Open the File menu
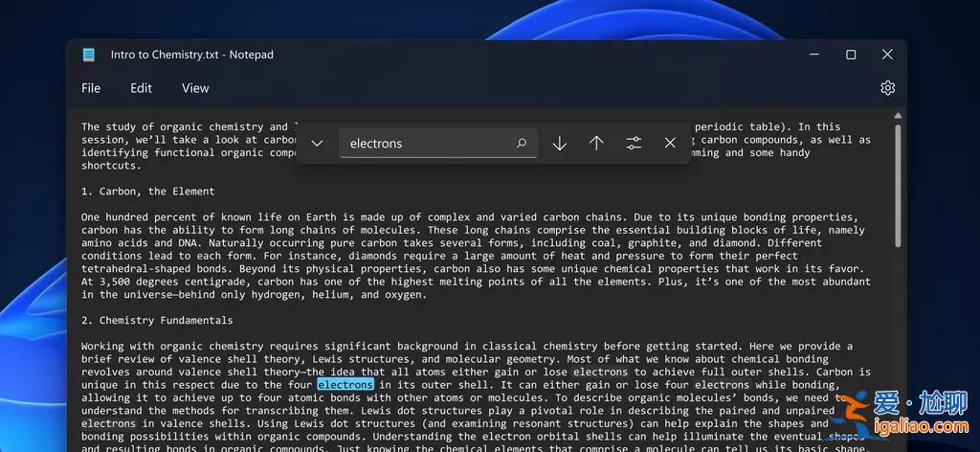Viewport: 980px width, 452px height. click(91, 88)
